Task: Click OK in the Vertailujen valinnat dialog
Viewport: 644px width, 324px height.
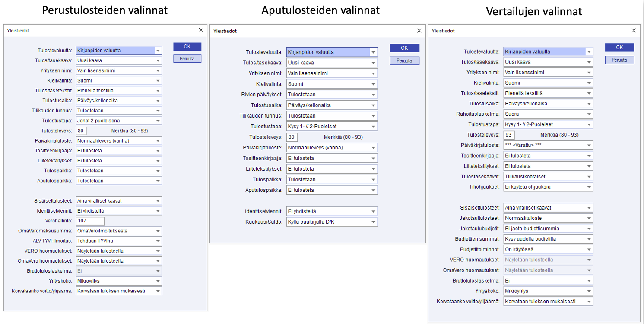Action: pyautogui.click(x=619, y=48)
